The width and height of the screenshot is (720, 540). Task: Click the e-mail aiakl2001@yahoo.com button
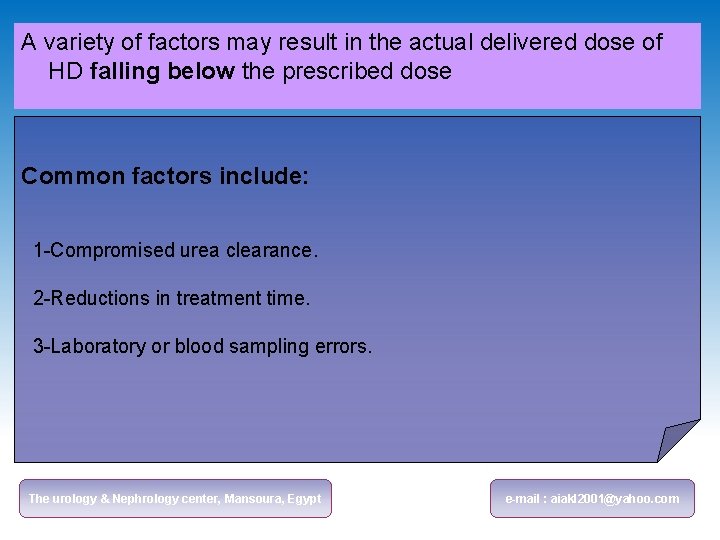click(x=592, y=498)
